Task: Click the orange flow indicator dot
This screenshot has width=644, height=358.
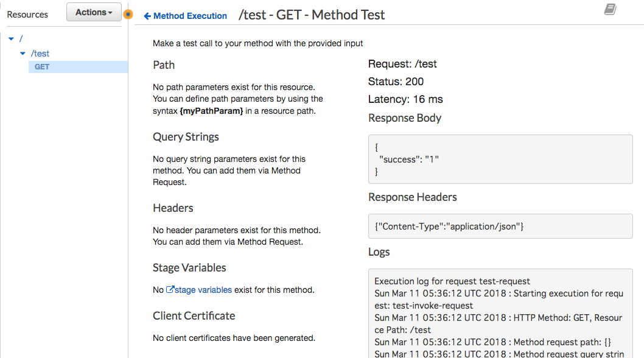Action: click(128, 13)
